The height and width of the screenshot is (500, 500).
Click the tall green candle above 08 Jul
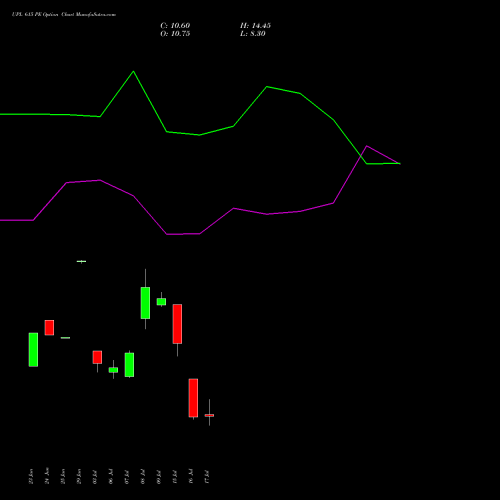point(145,303)
